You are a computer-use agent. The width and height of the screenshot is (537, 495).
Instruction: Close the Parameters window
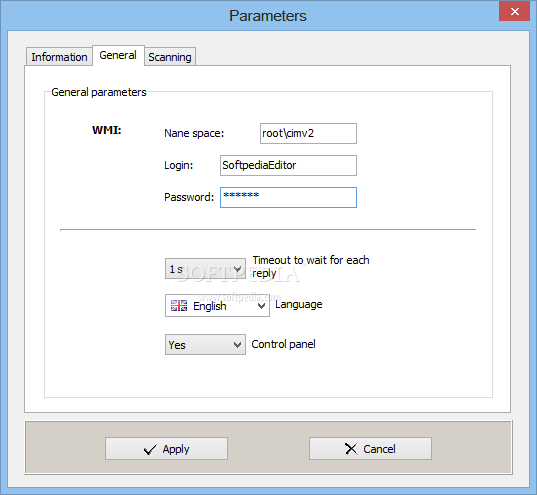point(514,12)
